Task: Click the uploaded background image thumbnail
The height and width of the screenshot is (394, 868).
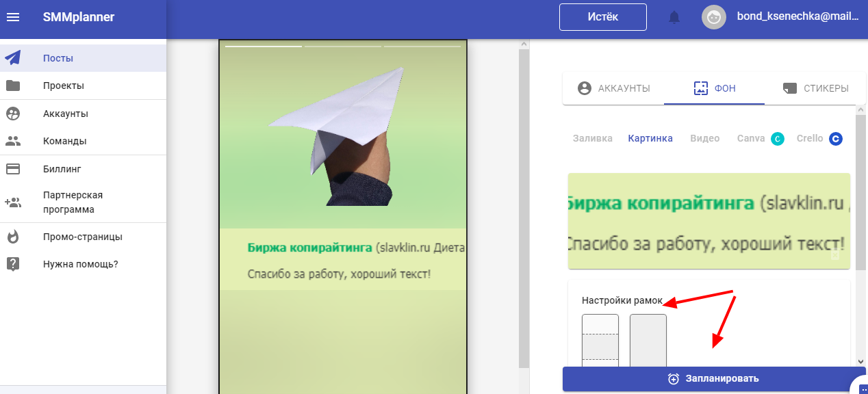Action: (709, 221)
